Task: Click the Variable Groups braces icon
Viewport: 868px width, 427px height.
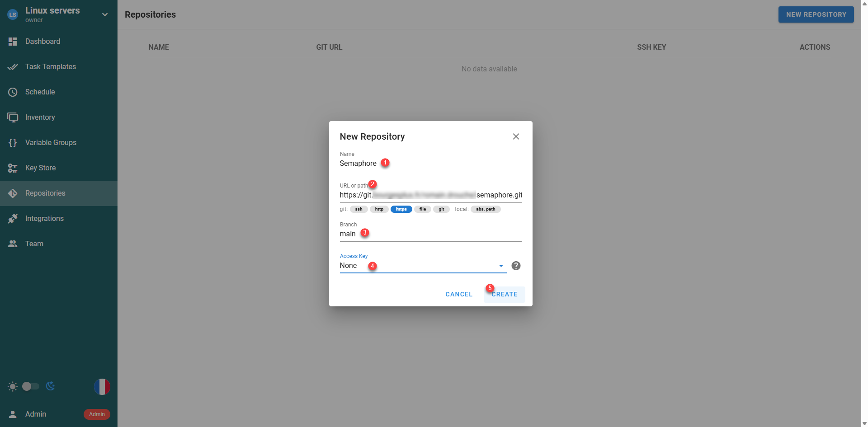Action: tap(13, 143)
